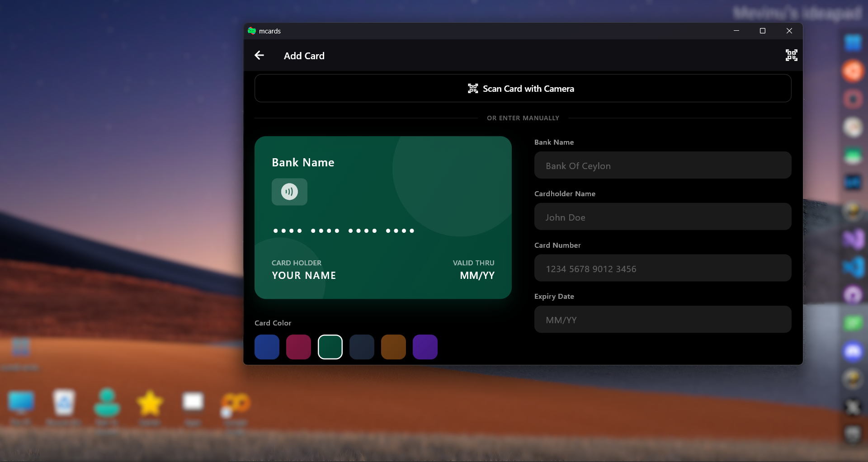
Task: Select the purple card color swatch
Action: click(x=425, y=347)
